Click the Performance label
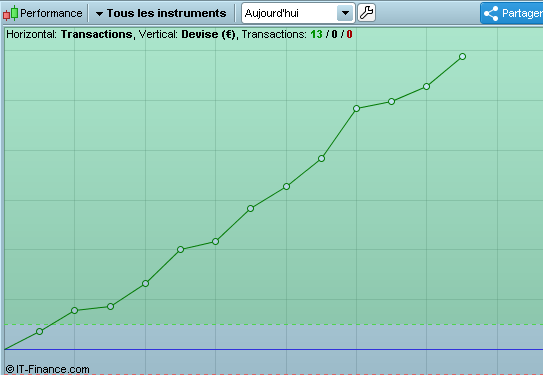Viewport: 543px width, 375px height. (x=51, y=13)
